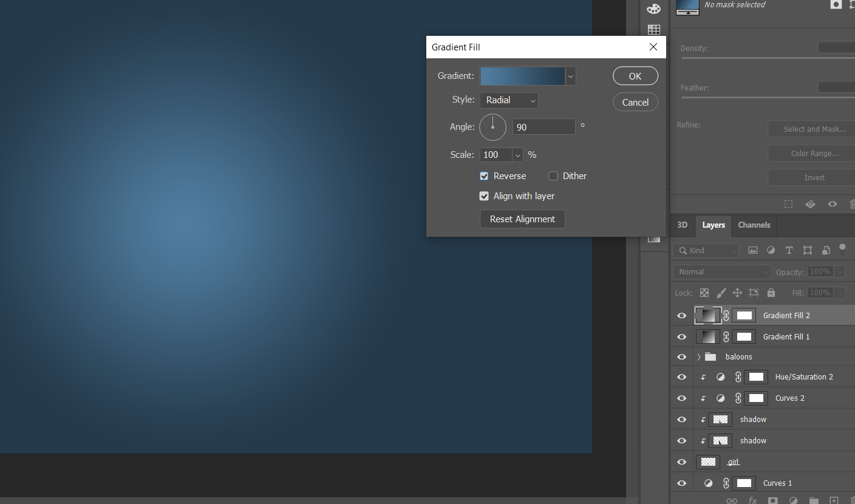855x504 pixels.
Task: Hide the baloons group
Action: [x=682, y=356]
